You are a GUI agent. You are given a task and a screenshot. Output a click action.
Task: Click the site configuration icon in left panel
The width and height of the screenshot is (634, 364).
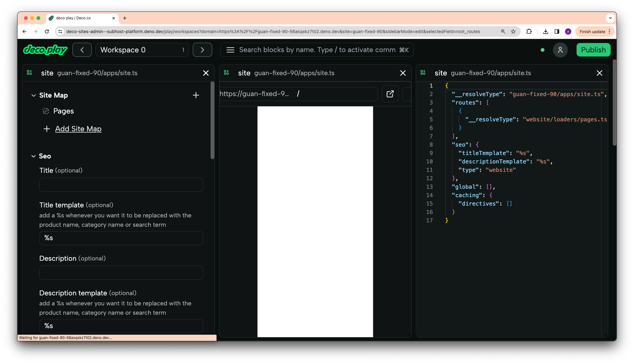[30, 73]
